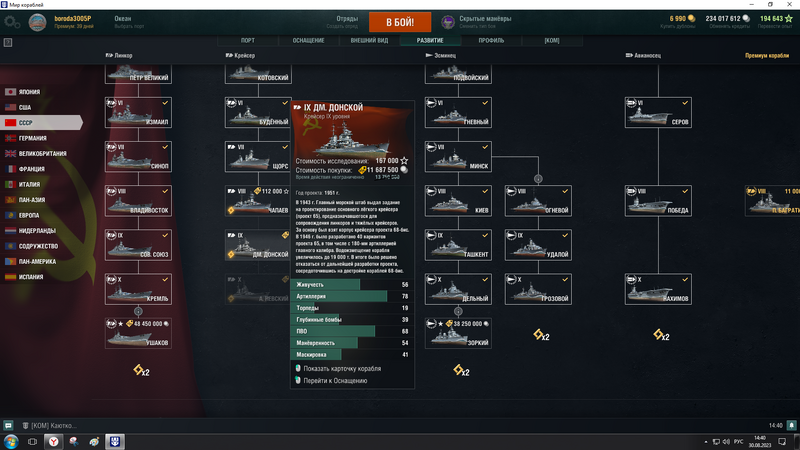This screenshot has width=800, height=450.
Task: Select the Ушаков premium ship card
Action: (x=138, y=334)
